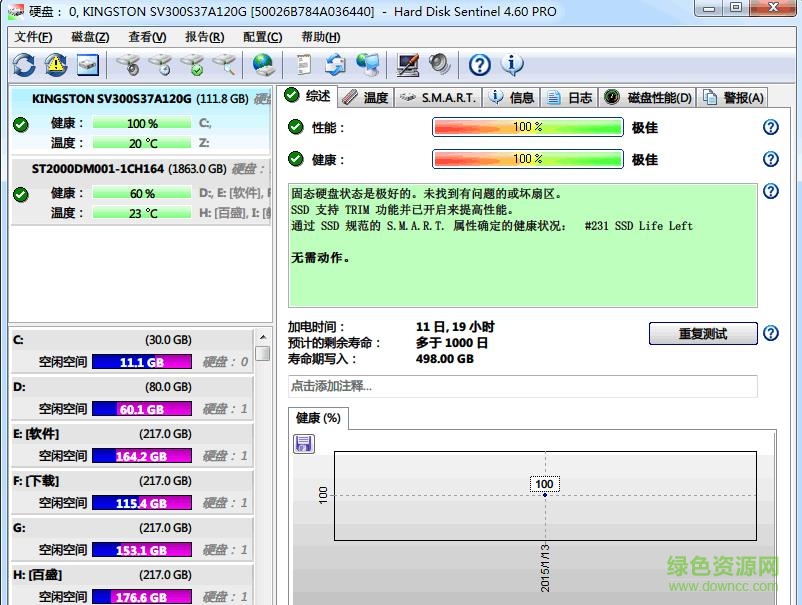Click the blue question mark help icon
The image size is (802, 605).
[478, 64]
